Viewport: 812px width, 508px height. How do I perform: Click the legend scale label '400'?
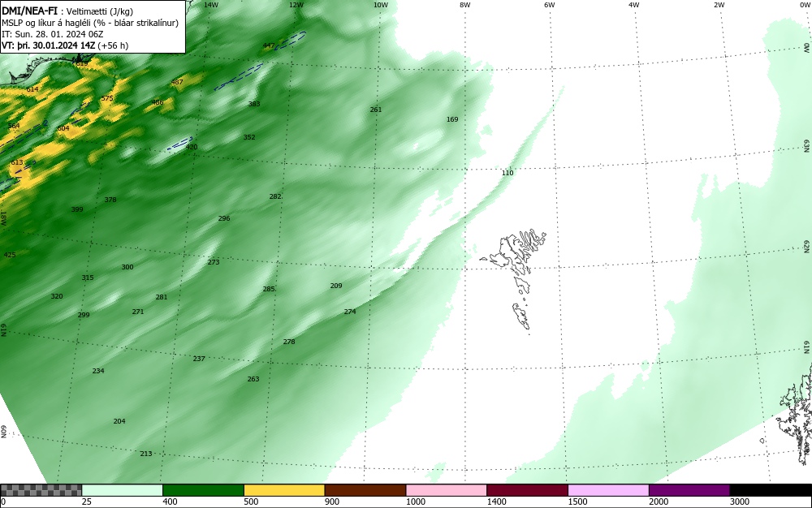[x=170, y=502]
